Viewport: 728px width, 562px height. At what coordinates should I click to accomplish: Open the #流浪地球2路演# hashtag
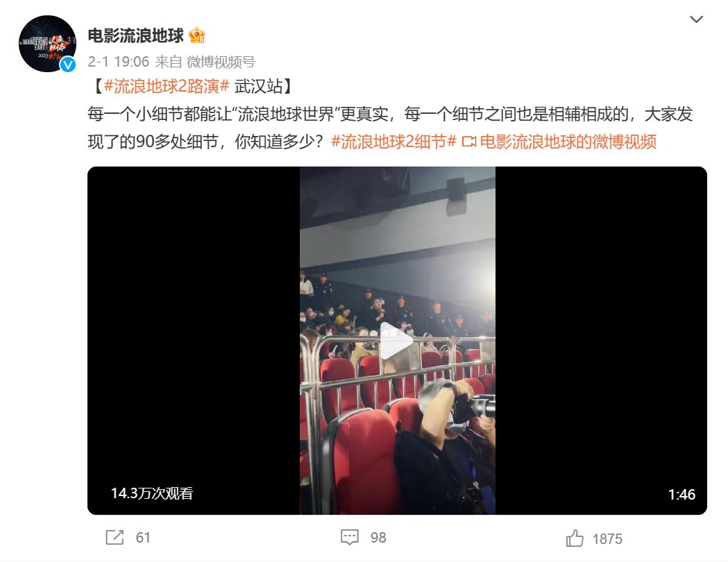[x=167, y=86]
